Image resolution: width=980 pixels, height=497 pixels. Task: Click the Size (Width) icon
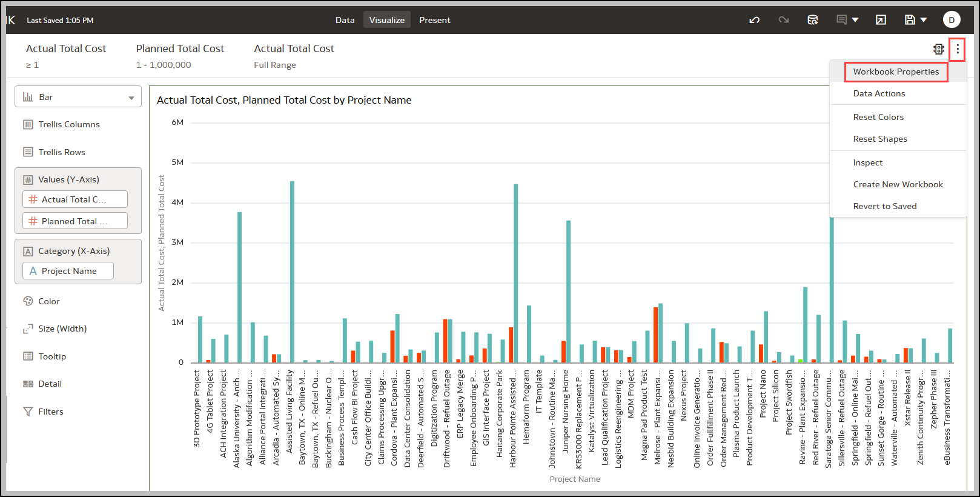pos(28,329)
